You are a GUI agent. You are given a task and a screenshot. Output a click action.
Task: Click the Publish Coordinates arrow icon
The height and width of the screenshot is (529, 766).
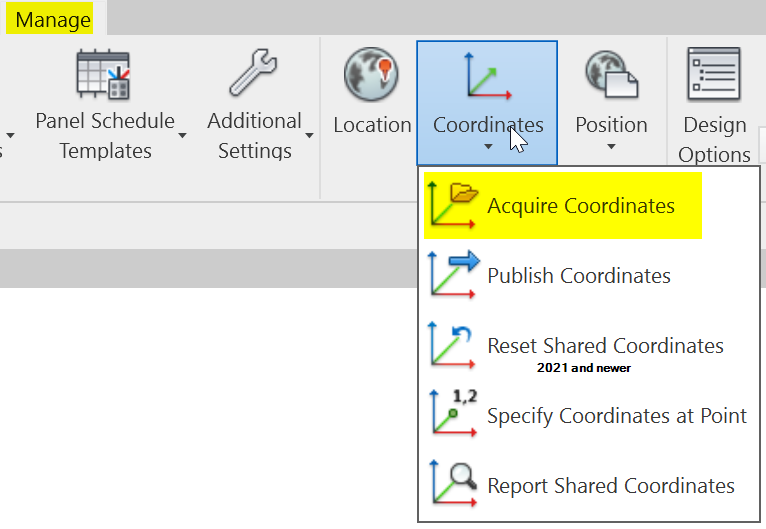click(453, 275)
